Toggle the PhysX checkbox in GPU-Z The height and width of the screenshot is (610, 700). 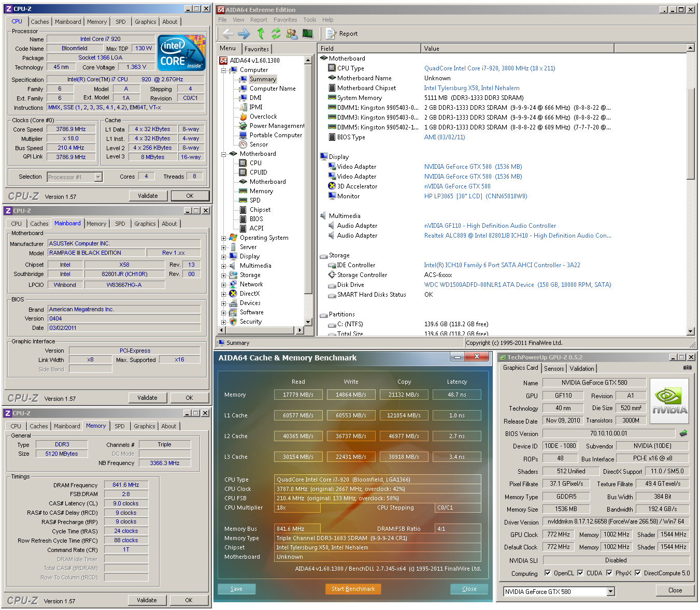point(609,573)
